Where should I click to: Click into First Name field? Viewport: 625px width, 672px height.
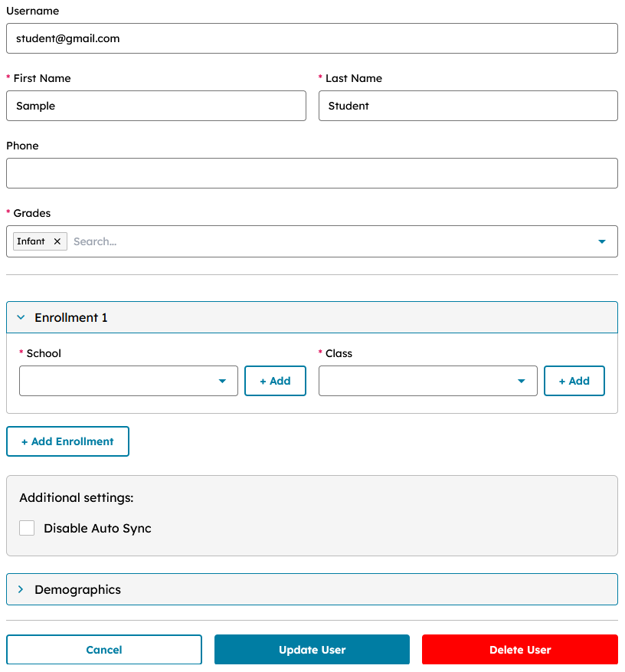pyautogui.click(x=156, y=106)
